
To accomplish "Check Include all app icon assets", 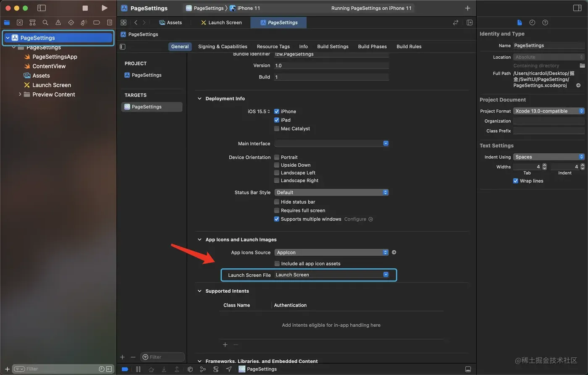I will (x=277, y=264).
